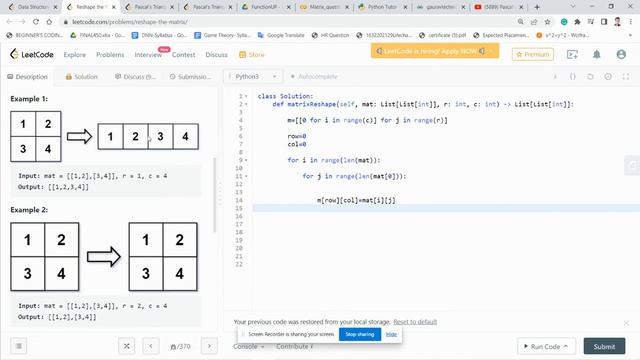Open the tab search chevron in title bar
Screen dimensions: 640x360
573,7
